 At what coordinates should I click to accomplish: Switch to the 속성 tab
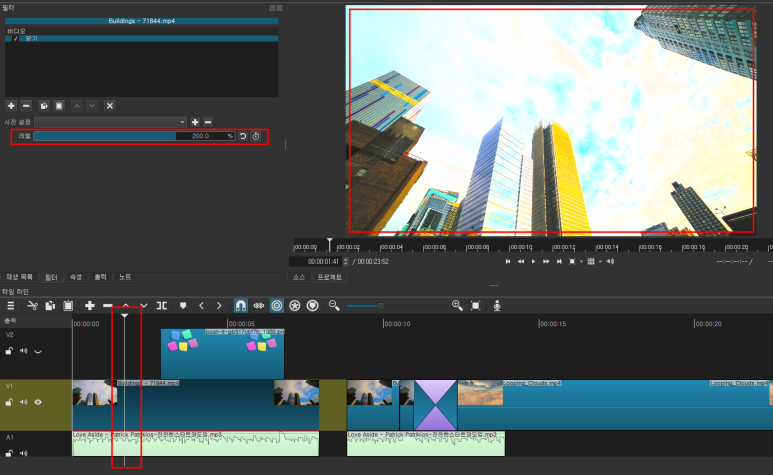pos(76,277)
